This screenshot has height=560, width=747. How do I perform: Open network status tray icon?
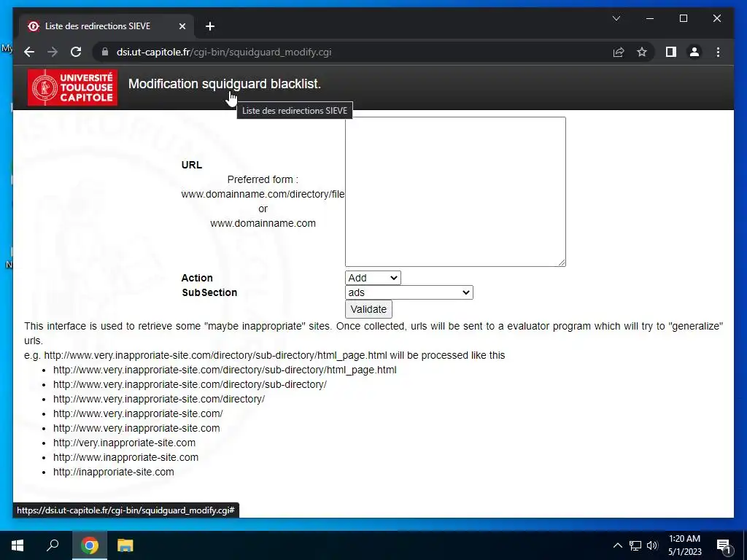pyautogui.click(x=635, y=545)
